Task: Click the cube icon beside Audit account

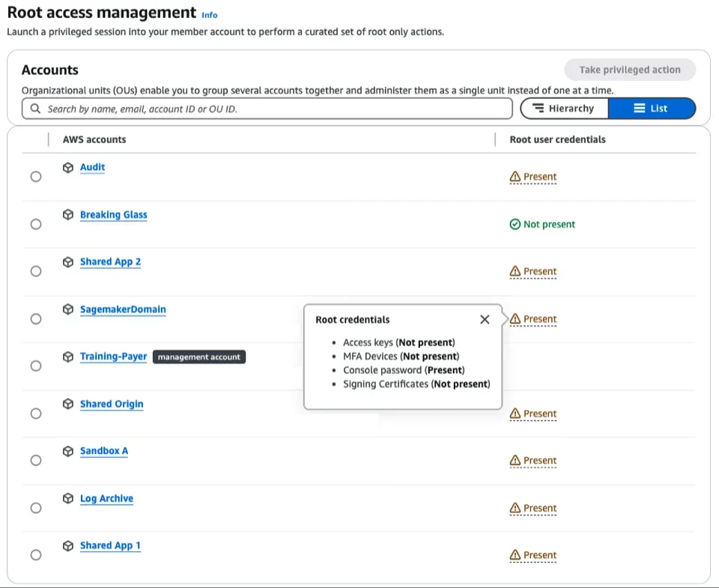Action: click(68, 168)
